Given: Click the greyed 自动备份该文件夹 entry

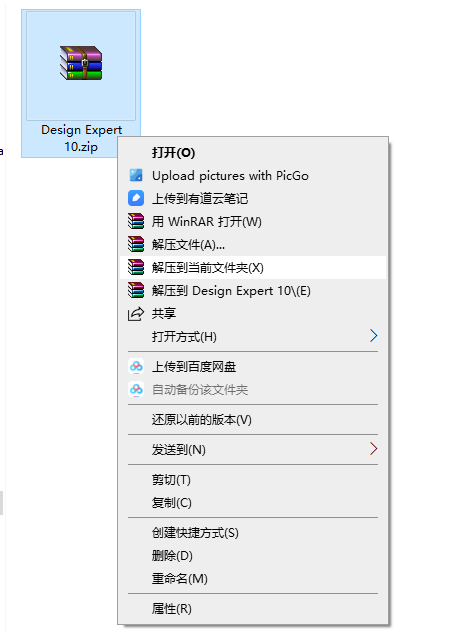Looking at the screenshot, I should pos(253,390).
